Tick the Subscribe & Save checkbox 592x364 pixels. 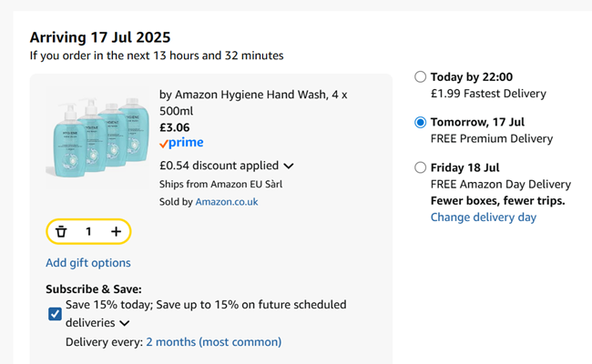click(x=55, y=314)
